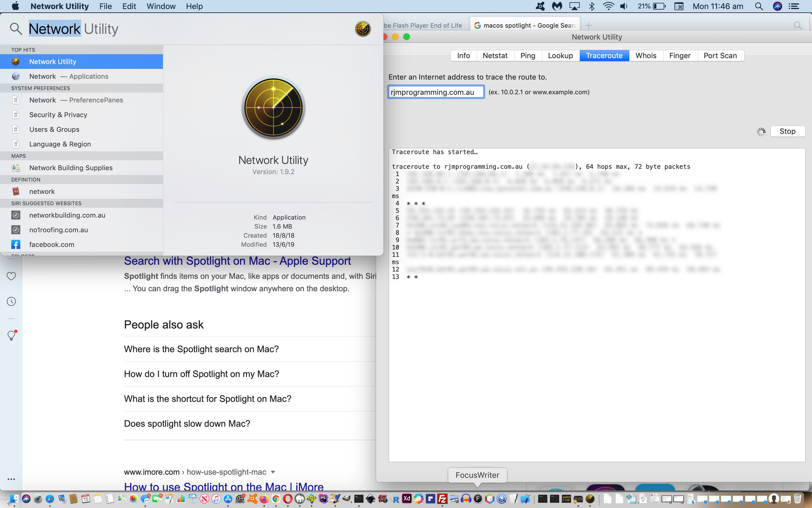Image resolution: width=812 pixels, height=508 pixels.
Task: Open Terminal from the Dock
Action: coord(359,499)
